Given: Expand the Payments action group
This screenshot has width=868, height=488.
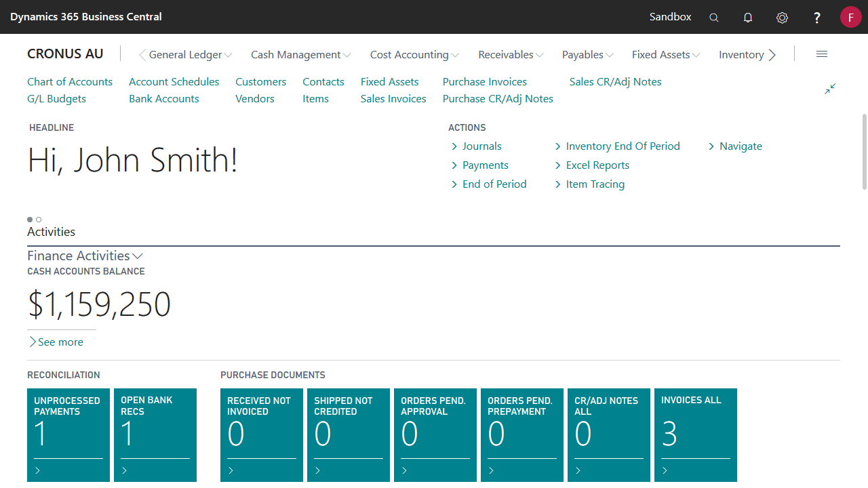Looking at the screenshot, I should point(479,165).
